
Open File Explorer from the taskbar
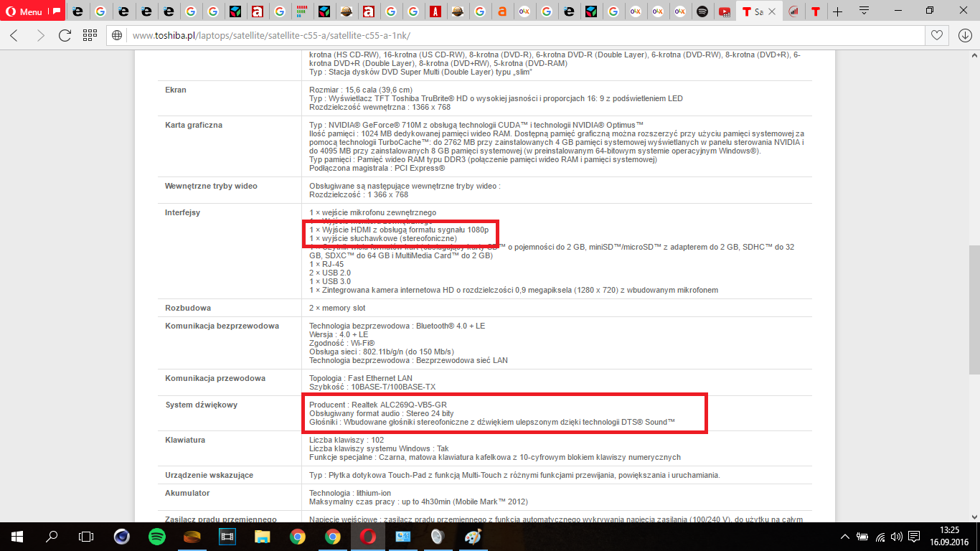tap(262, 536)
